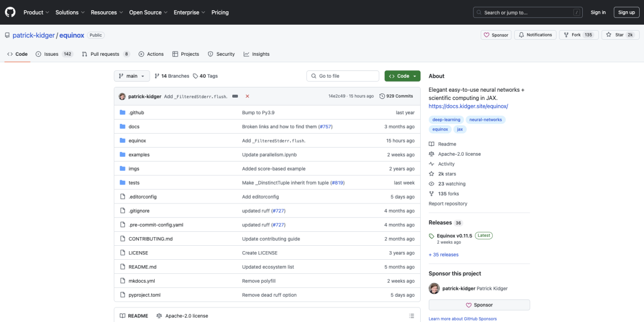The height and width of the screenshot is (322, 644).
Task: Open 929 Commits history
Action: pyautogui.click(x=397, y=96)
